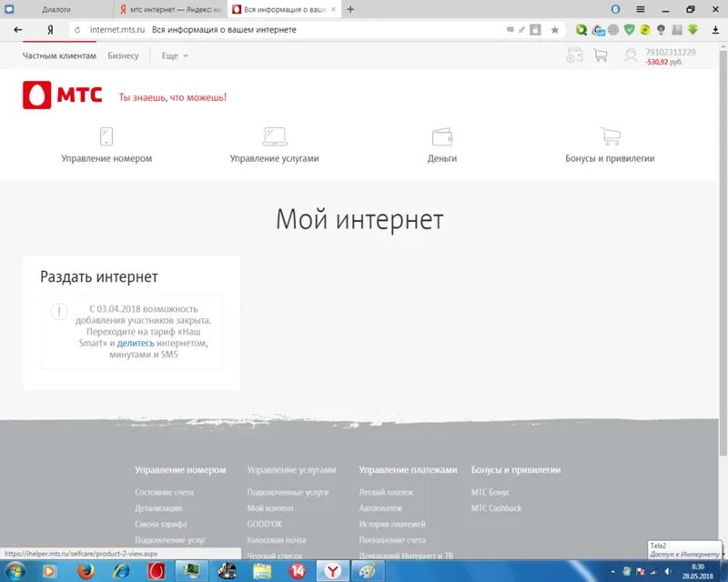Open browser hamburger menu

point(641,9)
